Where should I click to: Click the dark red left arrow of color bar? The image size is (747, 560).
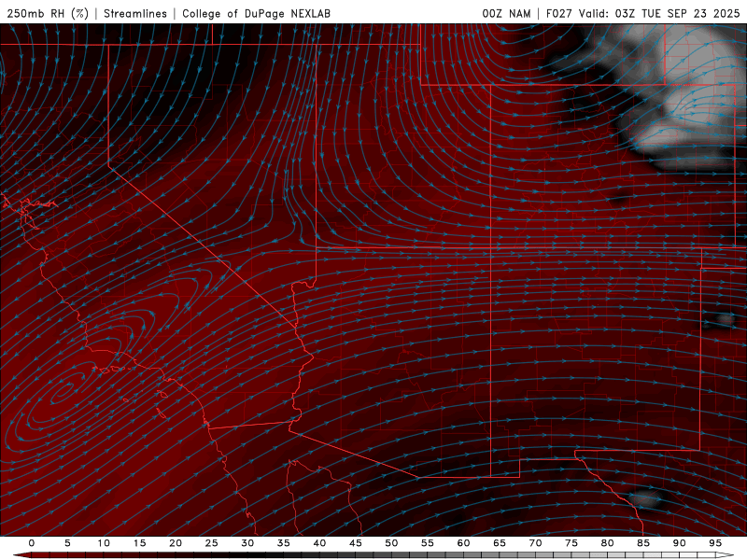click(x=21, y=555)
